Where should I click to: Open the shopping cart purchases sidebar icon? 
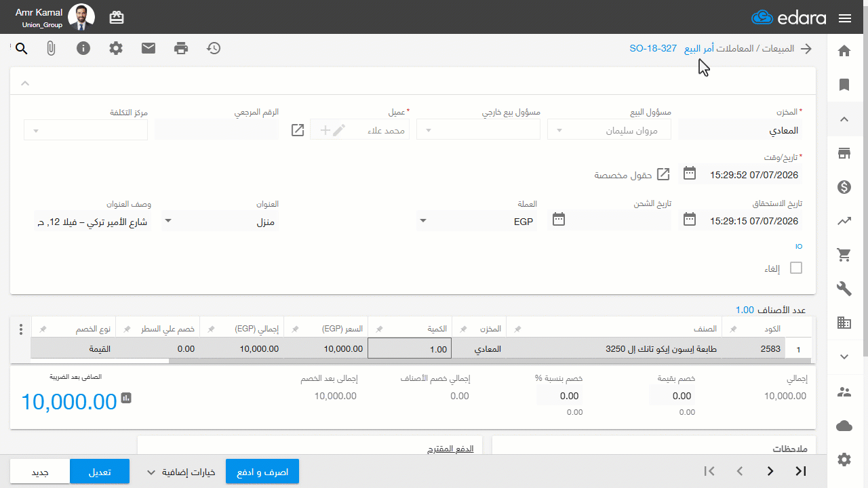(x=844, y=255)
